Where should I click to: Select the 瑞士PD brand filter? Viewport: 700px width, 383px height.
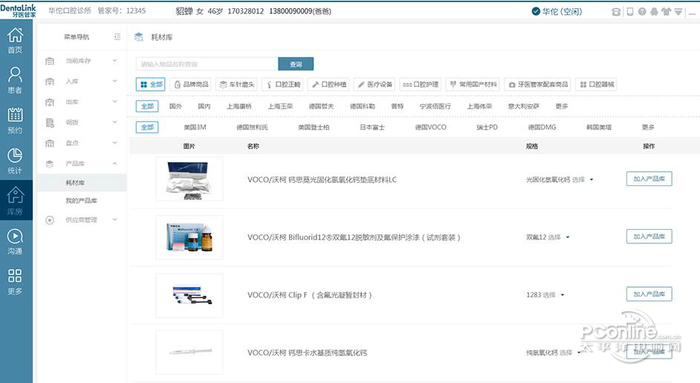pos(487,127)
